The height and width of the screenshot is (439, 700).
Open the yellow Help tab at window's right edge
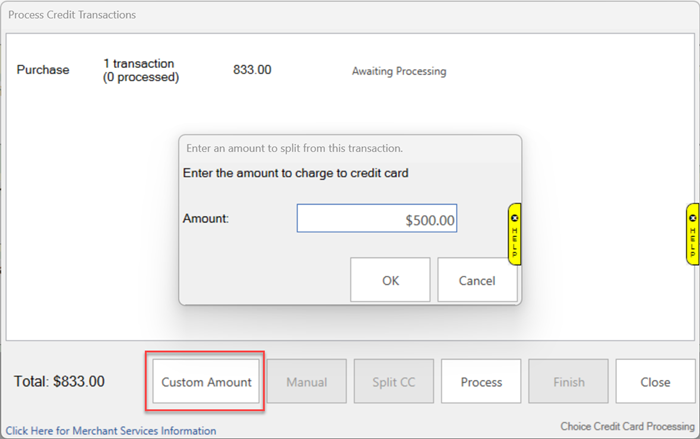click(x=692, y=233)
